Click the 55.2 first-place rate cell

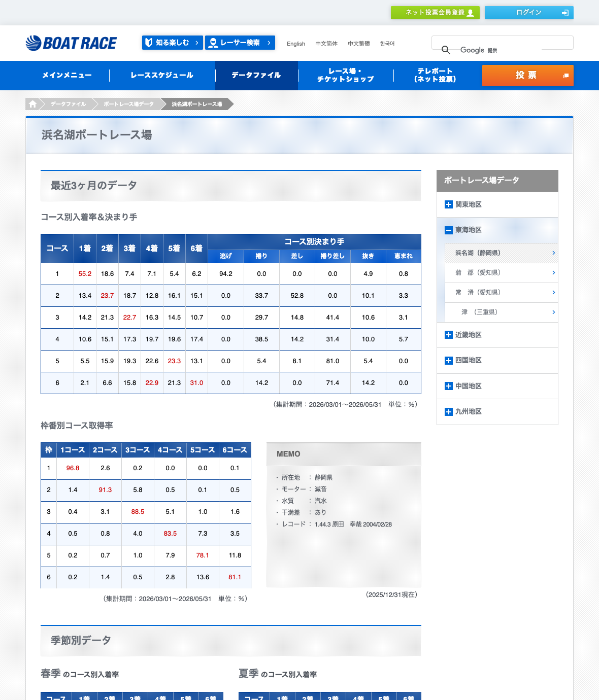click(85, 273)
